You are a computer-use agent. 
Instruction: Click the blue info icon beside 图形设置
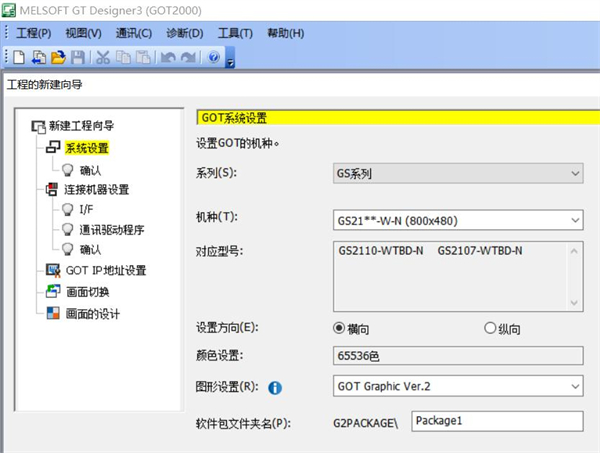coord(275,388)
